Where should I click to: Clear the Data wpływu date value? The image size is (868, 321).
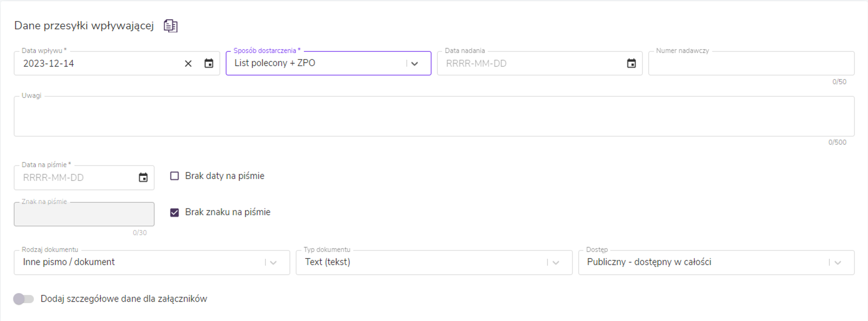click(188, 63)
